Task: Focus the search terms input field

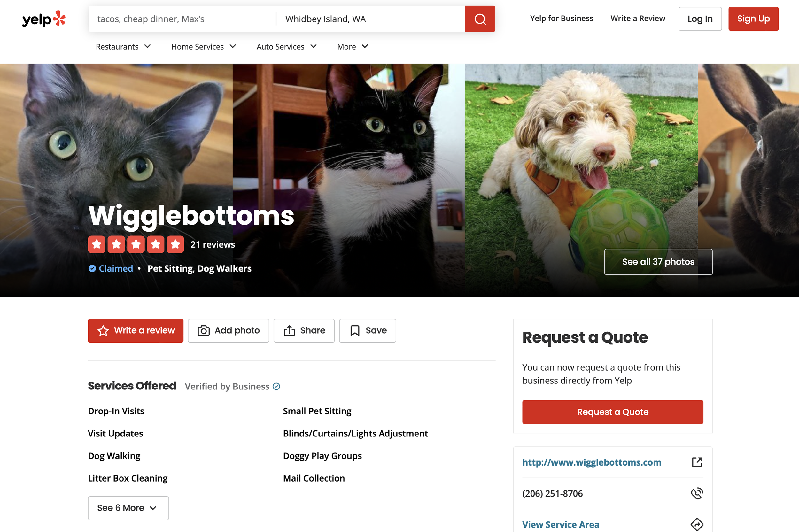Action: [x=182, y=19]
